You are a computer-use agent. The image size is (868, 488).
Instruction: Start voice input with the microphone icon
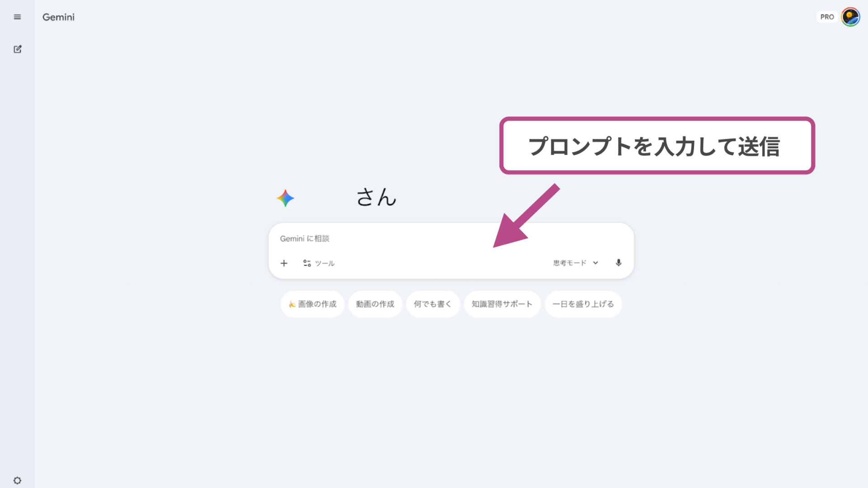(x=618, y=263)
